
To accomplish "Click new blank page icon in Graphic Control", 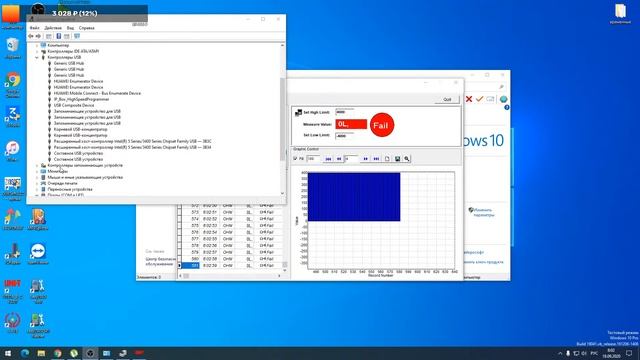I will click(387, 159).
